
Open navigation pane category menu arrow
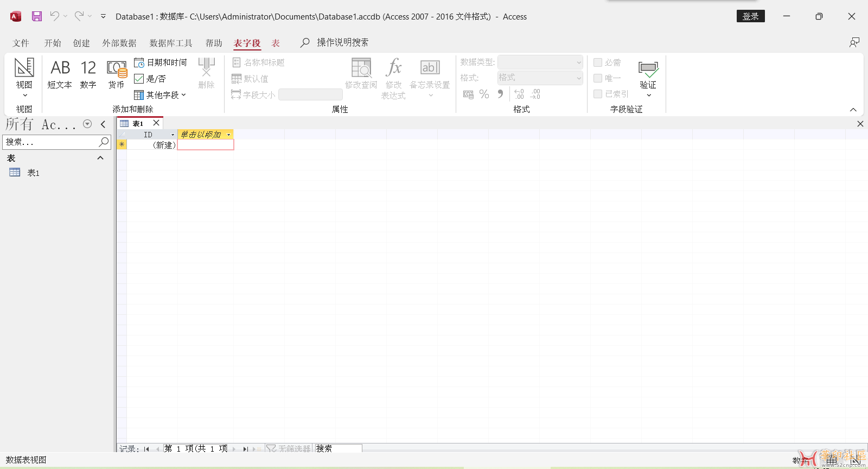tap(87, 124)
